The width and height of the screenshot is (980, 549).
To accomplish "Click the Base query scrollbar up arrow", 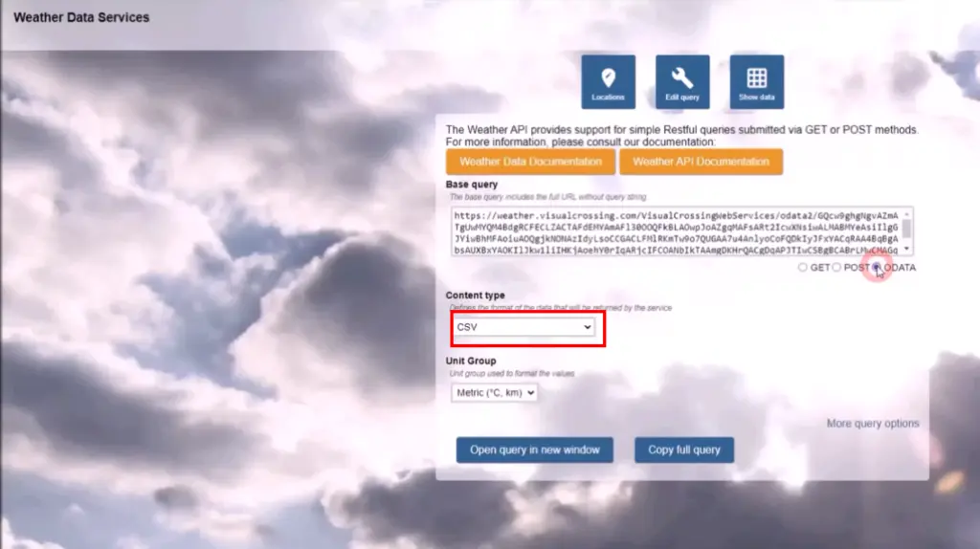I will click(x=906, y=212).
